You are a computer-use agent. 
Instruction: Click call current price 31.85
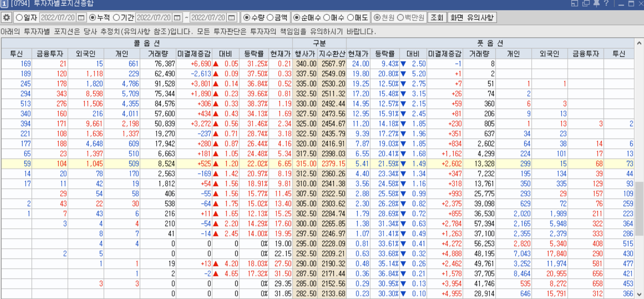(281, 294)
